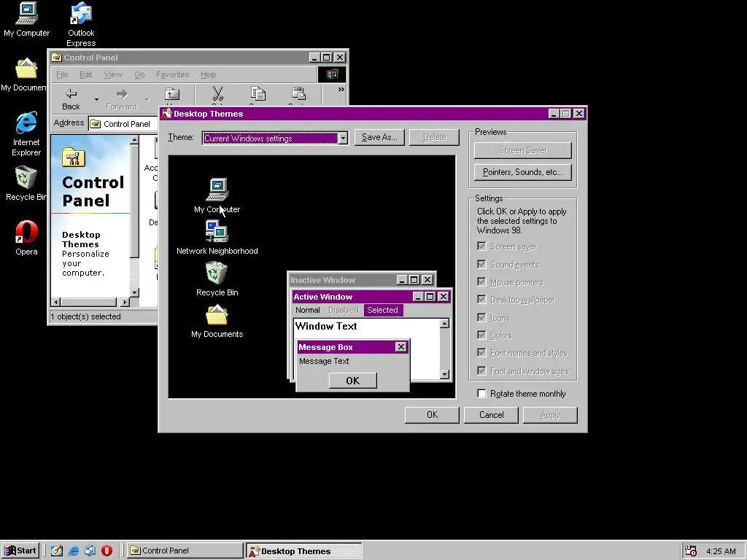The width and height of the screenshot is (747, 560).
Task: Launch Internet Explorer desktop shortcut
Action: (26, 122)
